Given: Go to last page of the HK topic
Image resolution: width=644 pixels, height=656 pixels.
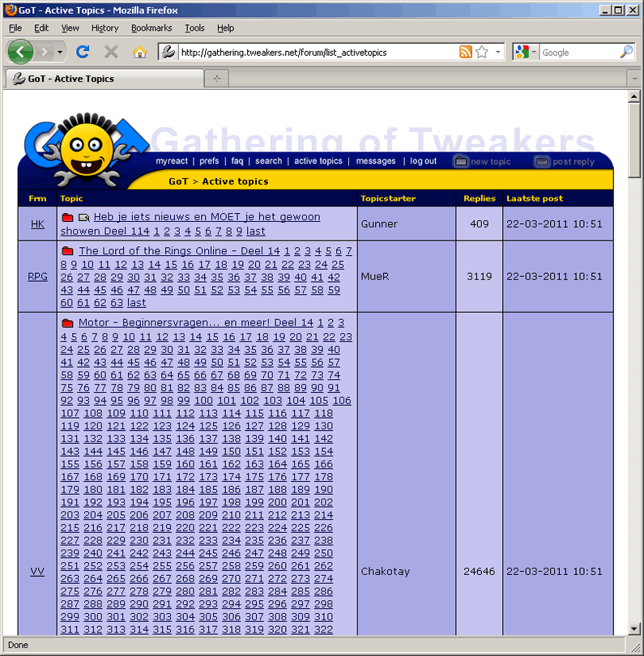Looking at the screenshot, I should point(255,232).
